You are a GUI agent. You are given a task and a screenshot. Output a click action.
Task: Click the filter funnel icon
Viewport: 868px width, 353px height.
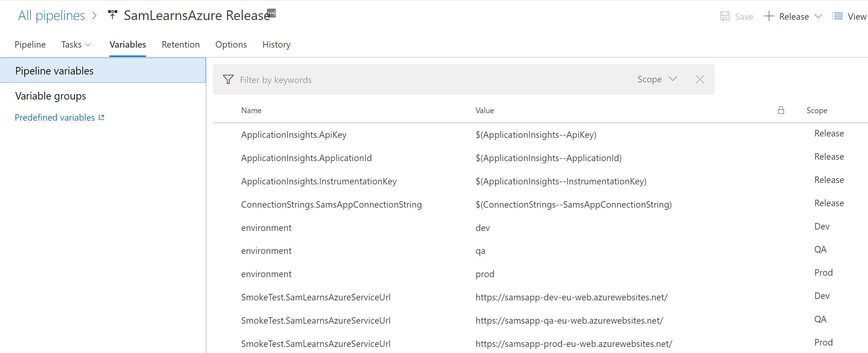[x=228, y=79]
